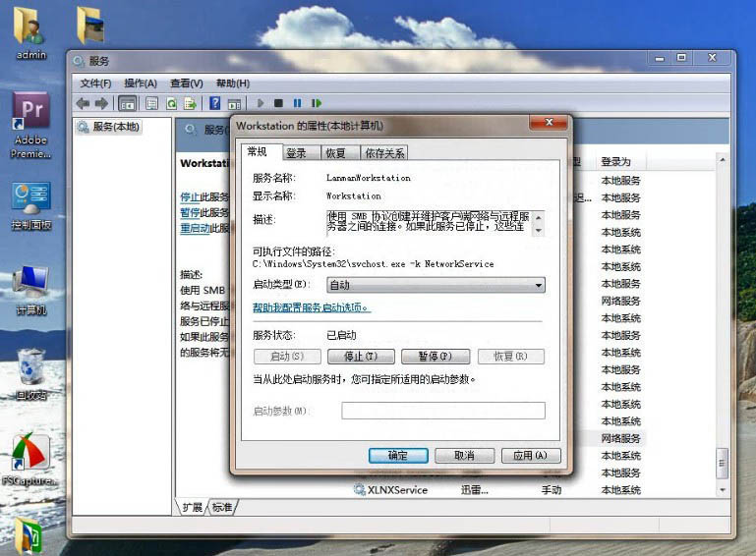Click 帮助我配置服务启动选项 link
The width and height of the screenshot is (756, 556).
[312, 307]
